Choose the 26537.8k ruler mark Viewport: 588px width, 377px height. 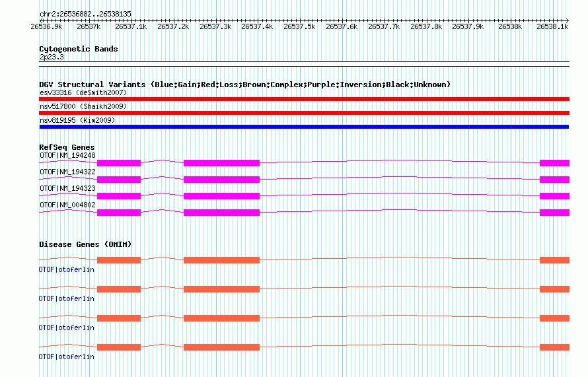[x=426, y=26]
